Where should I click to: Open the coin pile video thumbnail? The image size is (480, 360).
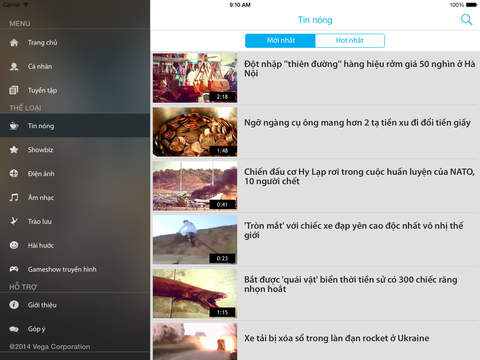point(195,132)
